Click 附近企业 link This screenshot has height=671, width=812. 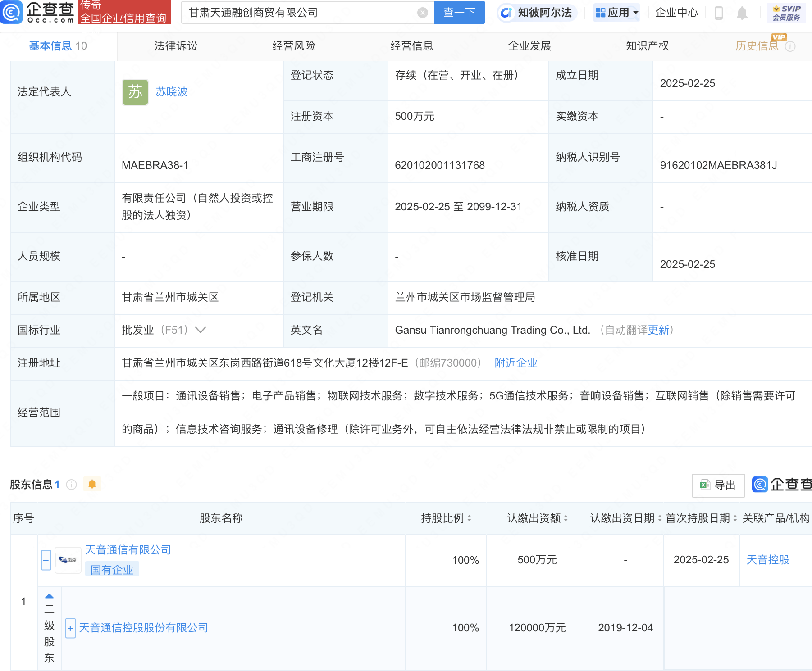tap(516, 363)
